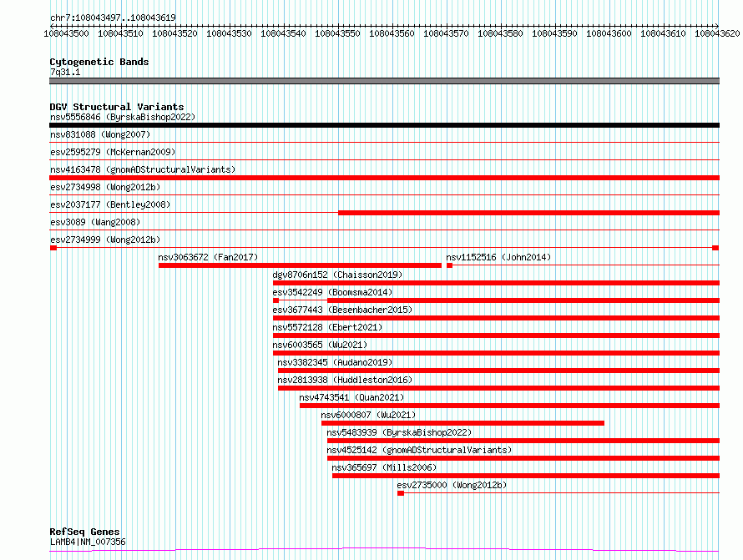
Task: Open variant nsv6000807 (Wu2021)
Action: pyautogui.click(x=368, y=415)
